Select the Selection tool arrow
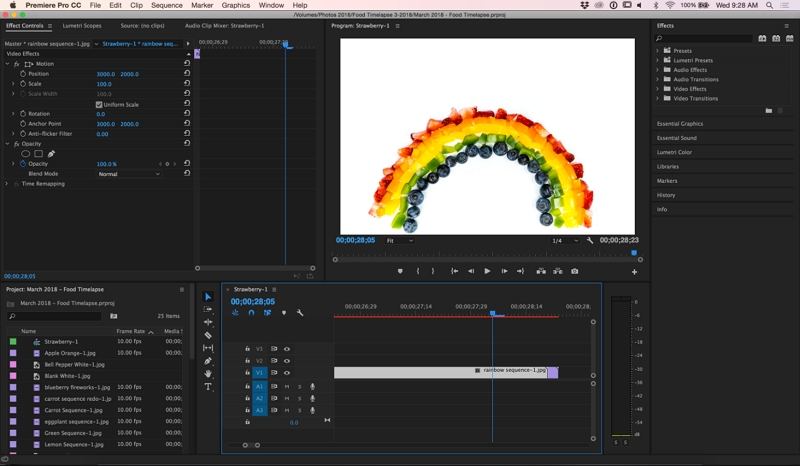The height and width of the screenshot is (466, 800). click(208, 297)
